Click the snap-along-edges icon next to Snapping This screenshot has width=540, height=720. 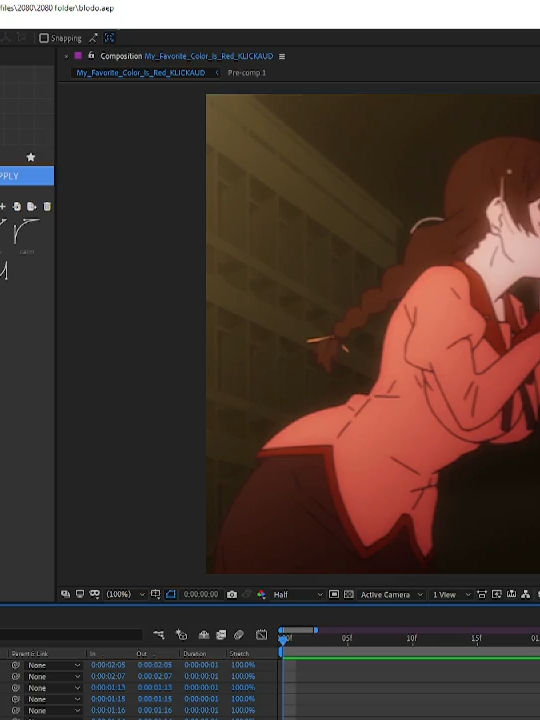[x=93, y=38]
